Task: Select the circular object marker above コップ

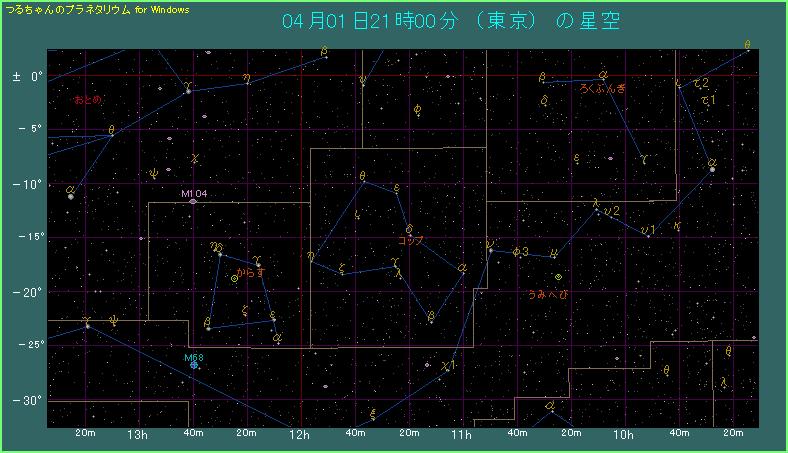Action: [x=409, y=229]
